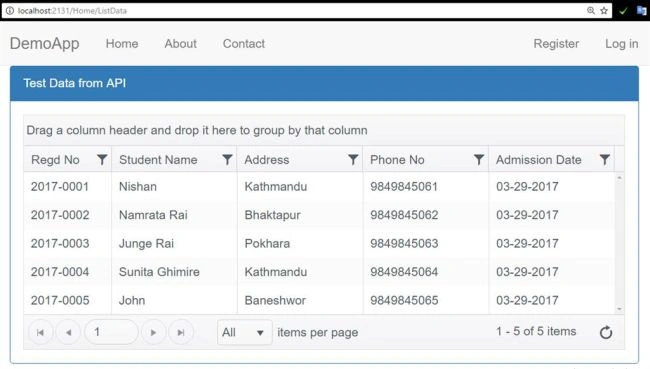Go to the previous page
This screenshot has width=650, height=369.
tap(68, 332)
